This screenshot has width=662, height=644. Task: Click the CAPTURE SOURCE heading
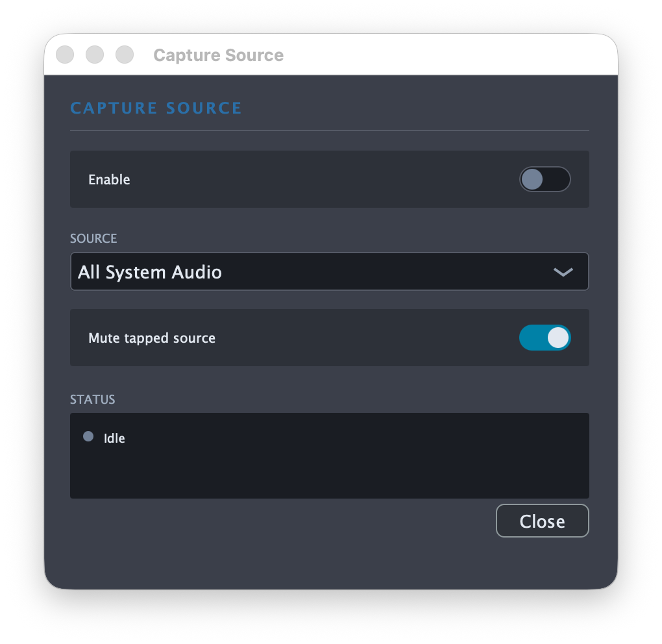pyautogui.click(x=156, y=108)
